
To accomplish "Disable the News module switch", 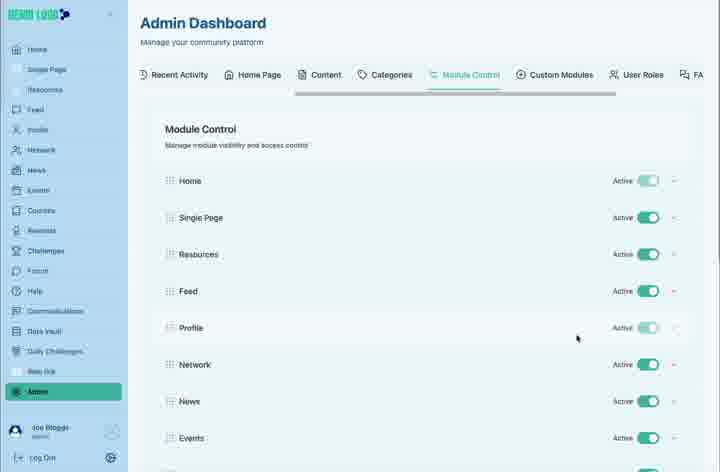I will (648, 401).
